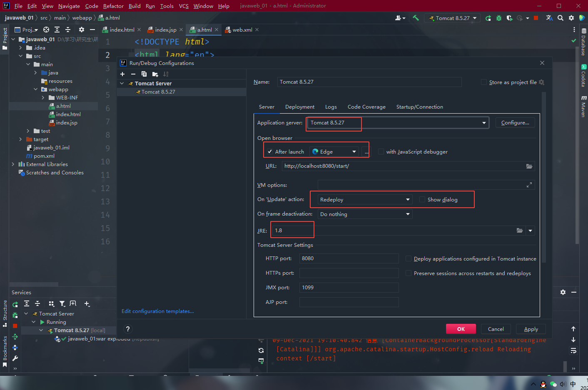The width and height of the screenshot is (588, 390).
Task: Click the OK button
Action: (461, 329)
